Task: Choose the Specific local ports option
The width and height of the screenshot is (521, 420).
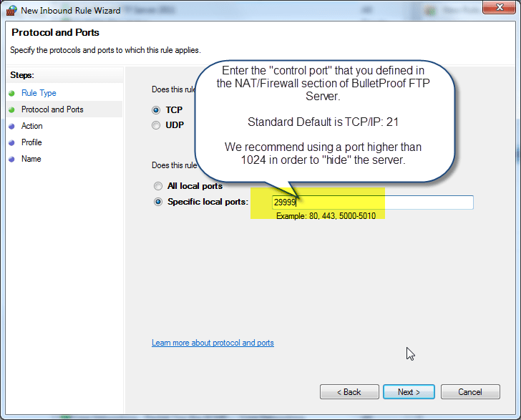Action: coord(158,202)
